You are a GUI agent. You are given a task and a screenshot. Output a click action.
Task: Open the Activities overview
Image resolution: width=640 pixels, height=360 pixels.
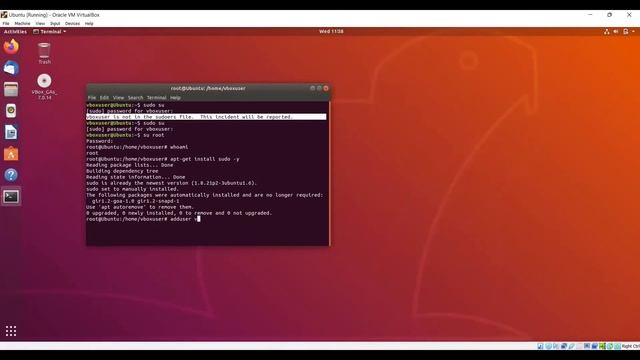coord(15,31)
